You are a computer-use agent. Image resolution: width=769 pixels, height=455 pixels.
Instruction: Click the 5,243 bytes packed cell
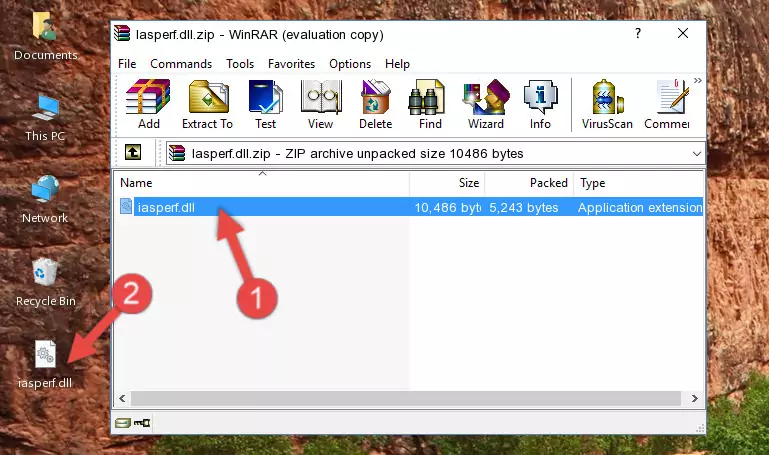(x=524, y=207)
